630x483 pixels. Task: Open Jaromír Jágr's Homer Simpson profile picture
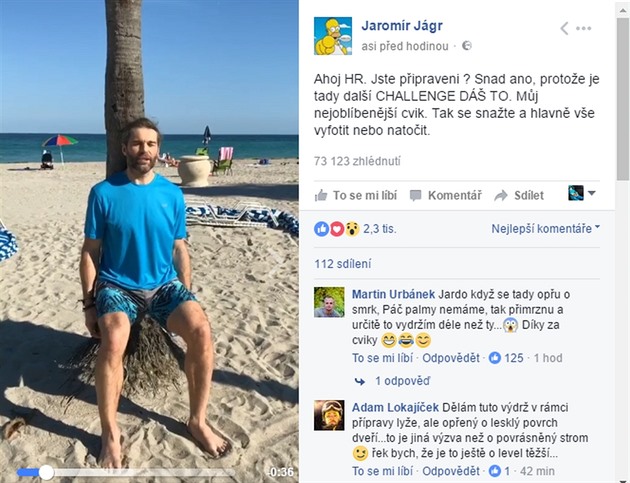(x=333, y=36)
